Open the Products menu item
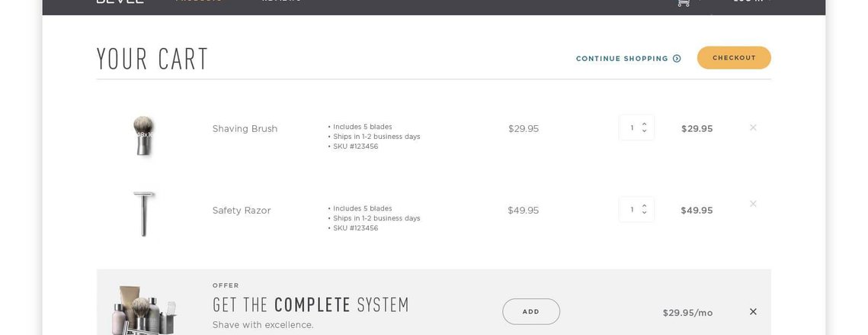The height and width of the screenshot is (335, 868). [198, 1]
